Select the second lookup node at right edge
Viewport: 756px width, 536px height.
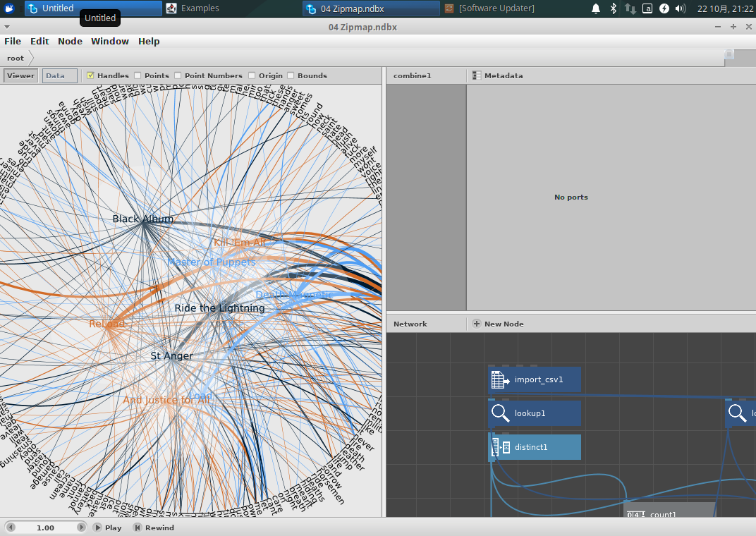pos(740,413)
